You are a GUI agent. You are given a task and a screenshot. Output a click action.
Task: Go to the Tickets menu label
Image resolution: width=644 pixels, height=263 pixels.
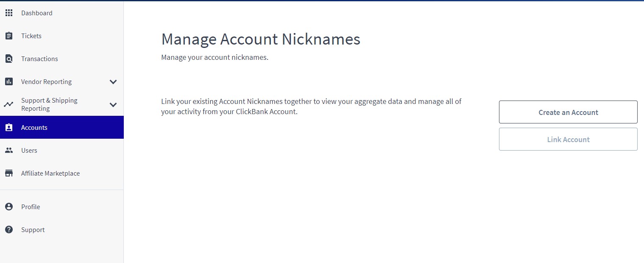coord(31,36)
